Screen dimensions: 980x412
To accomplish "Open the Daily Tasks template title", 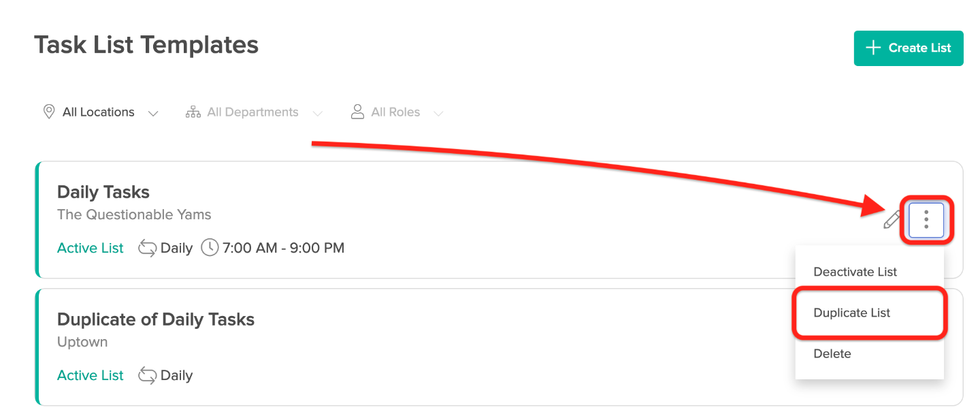I will pos(103,192).
